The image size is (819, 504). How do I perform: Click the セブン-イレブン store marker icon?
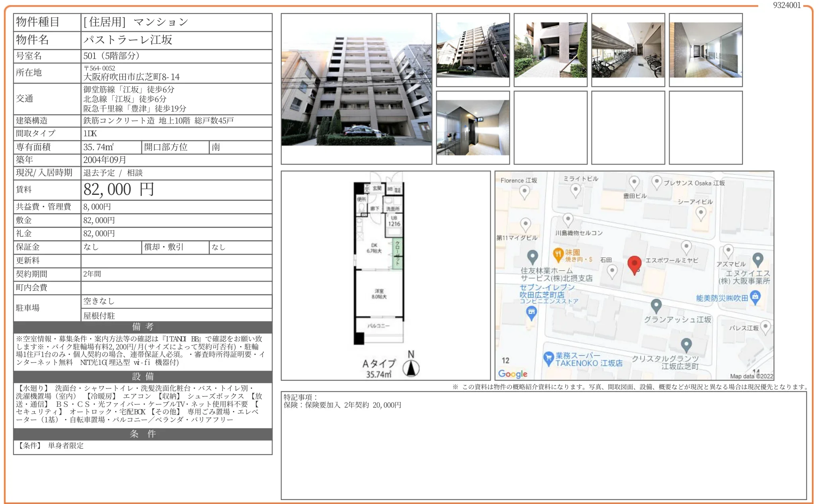531,313
